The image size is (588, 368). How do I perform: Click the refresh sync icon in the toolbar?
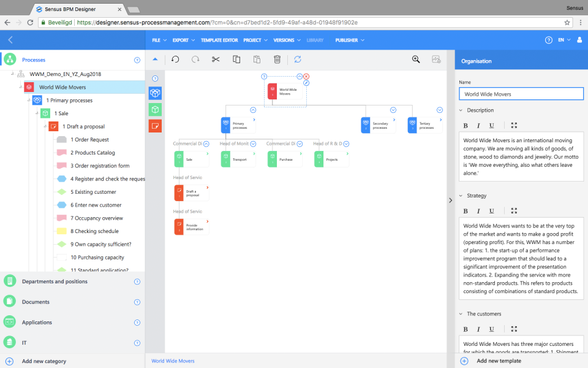[298, 59]
